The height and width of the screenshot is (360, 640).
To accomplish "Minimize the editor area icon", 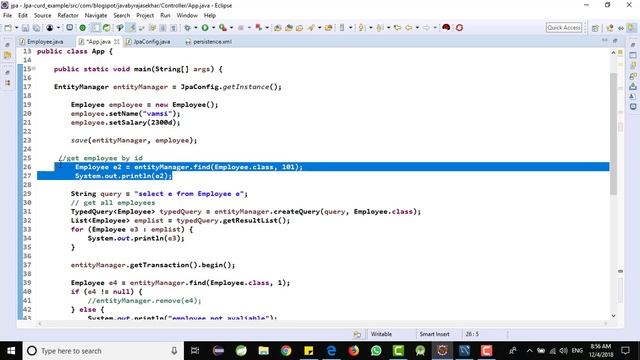I will 604,41.
